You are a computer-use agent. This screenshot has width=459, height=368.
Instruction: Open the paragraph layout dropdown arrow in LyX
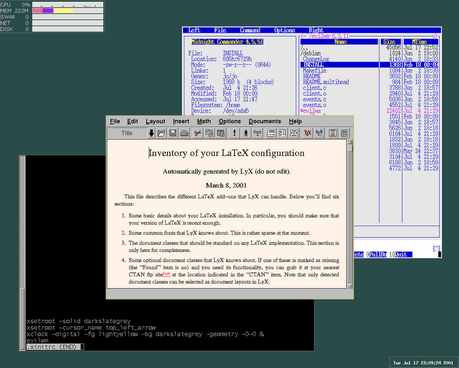click(151, 133)
